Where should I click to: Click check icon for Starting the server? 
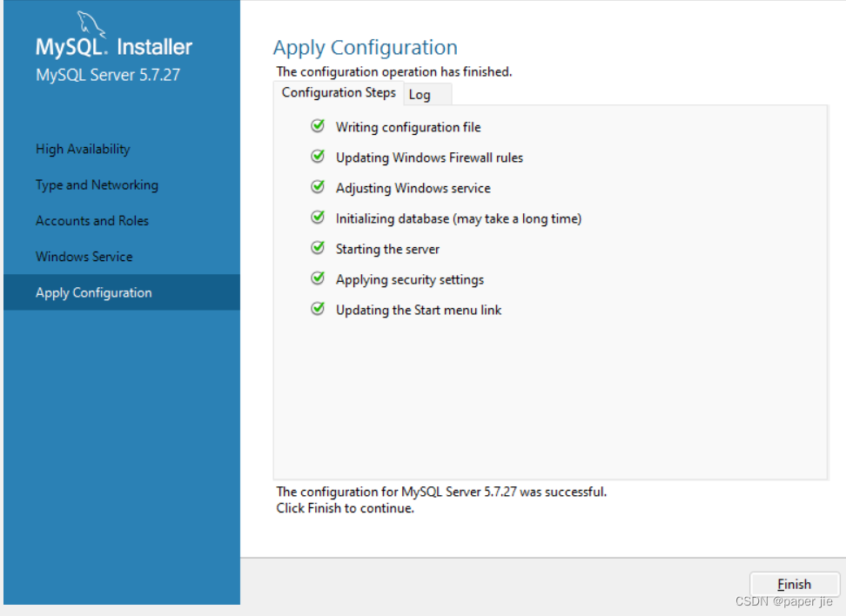318,248
